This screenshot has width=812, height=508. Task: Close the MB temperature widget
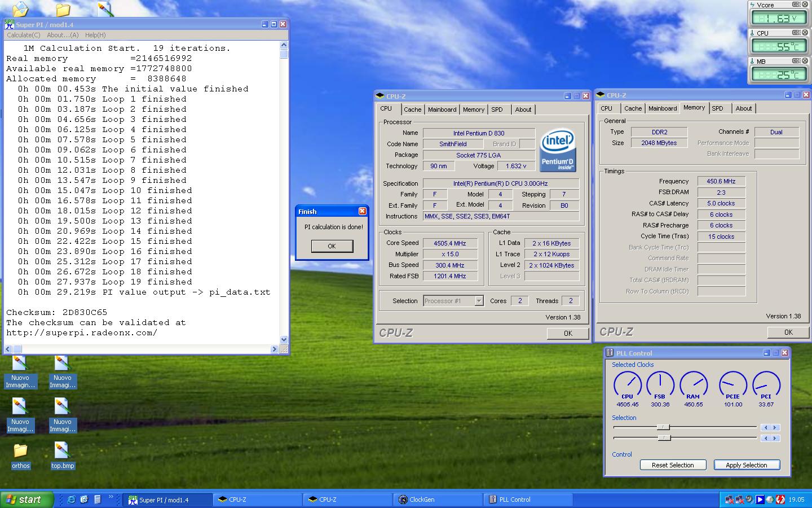tap(805, 61)
